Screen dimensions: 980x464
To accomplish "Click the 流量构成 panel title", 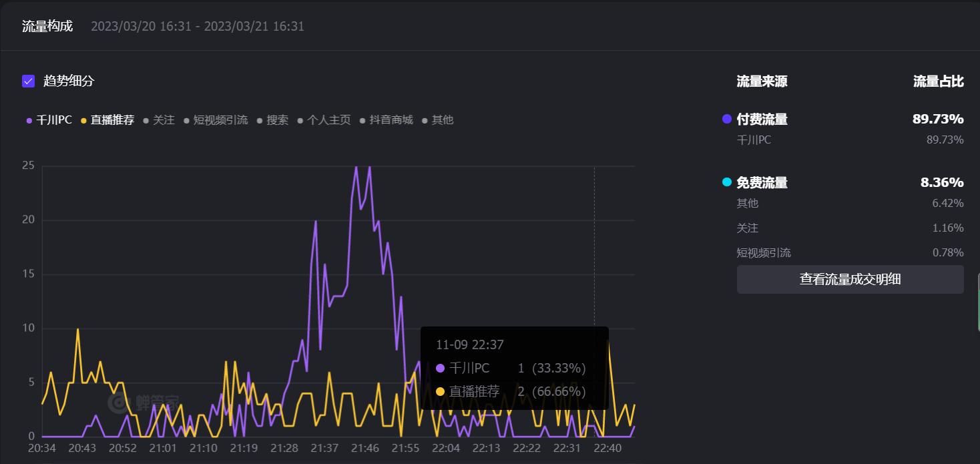I will point(47,27).
